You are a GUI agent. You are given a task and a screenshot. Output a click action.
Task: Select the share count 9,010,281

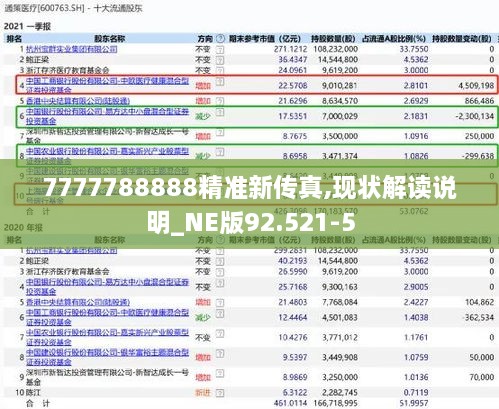tap(340, 86)
